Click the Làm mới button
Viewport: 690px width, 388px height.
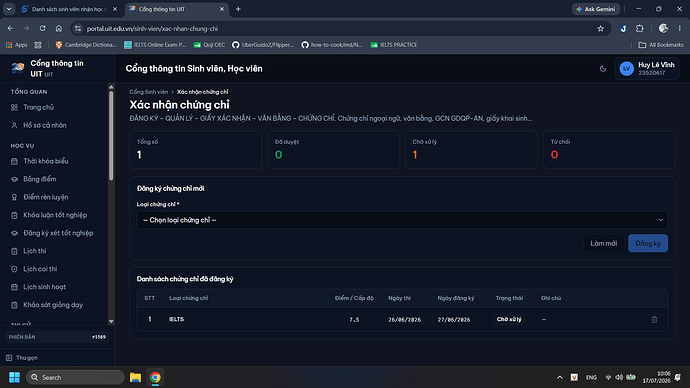(x=603, y=243)
